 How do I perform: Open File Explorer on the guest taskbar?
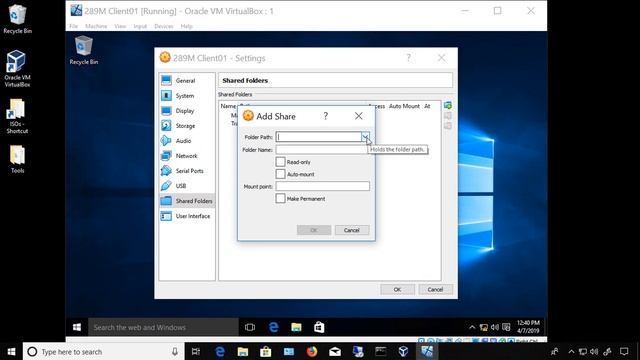pos(296,327)
